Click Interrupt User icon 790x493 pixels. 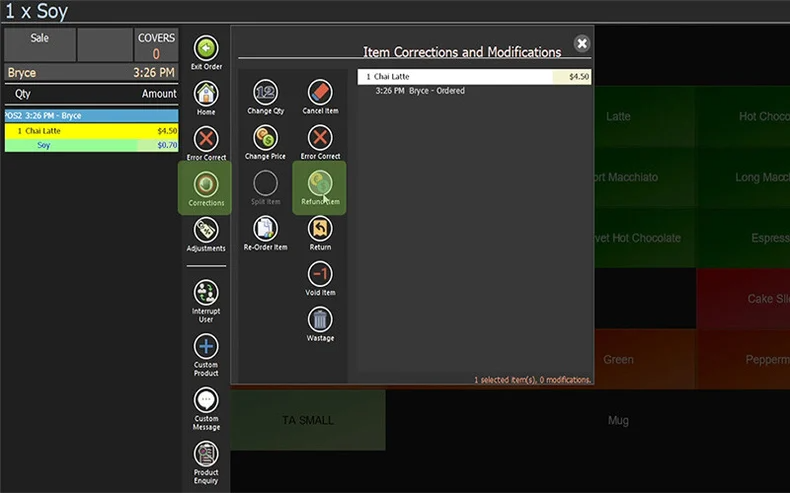(206, 293)
